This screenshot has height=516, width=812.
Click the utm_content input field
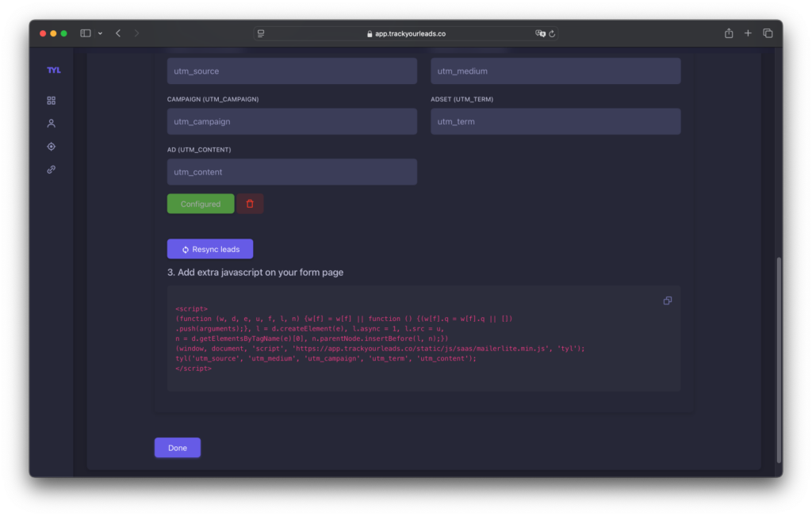(x=292, y=172)
